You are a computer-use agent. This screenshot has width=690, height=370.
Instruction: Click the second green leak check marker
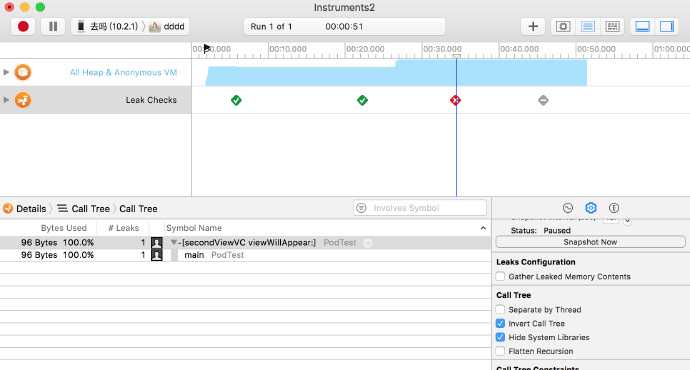click(362, 100)
